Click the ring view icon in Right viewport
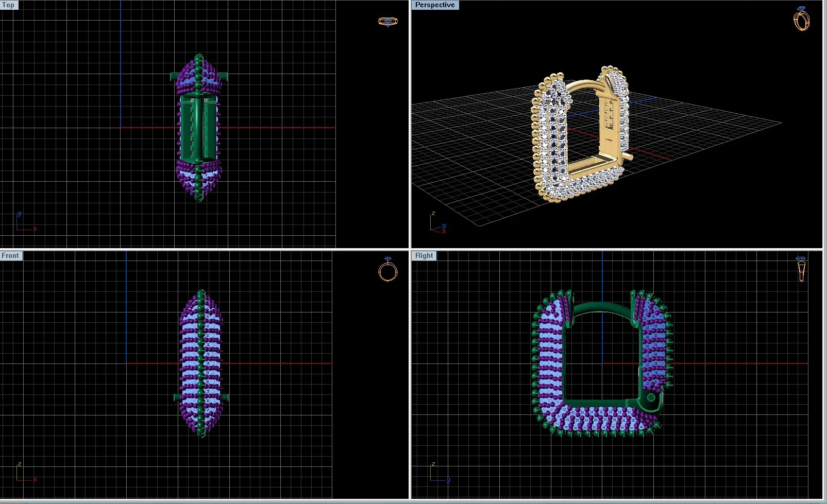This screenshot has height=504, width=827. 801,269
